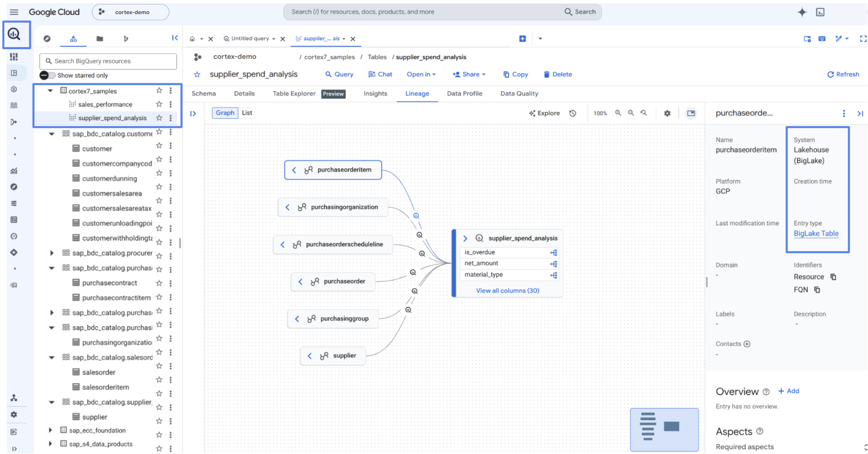Open the main navigation hamburger menu
Screen dimensions: 868x454
click(14, 12)
